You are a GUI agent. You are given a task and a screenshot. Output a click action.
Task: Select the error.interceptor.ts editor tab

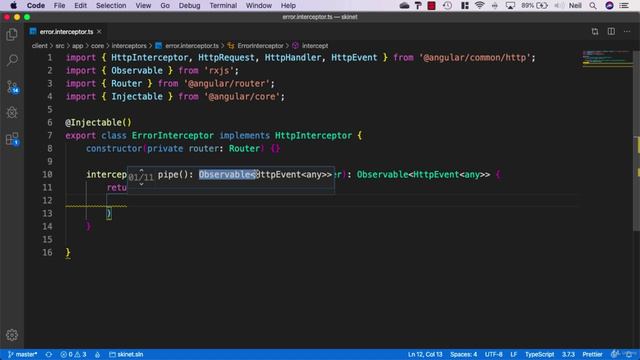pos(65,31)
